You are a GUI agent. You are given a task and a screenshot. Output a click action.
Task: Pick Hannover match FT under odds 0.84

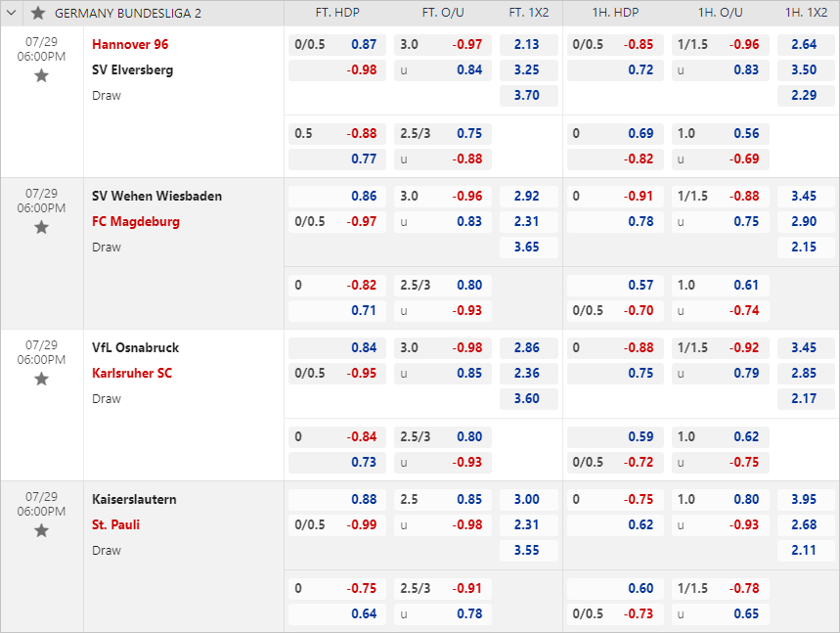point(443,70)
